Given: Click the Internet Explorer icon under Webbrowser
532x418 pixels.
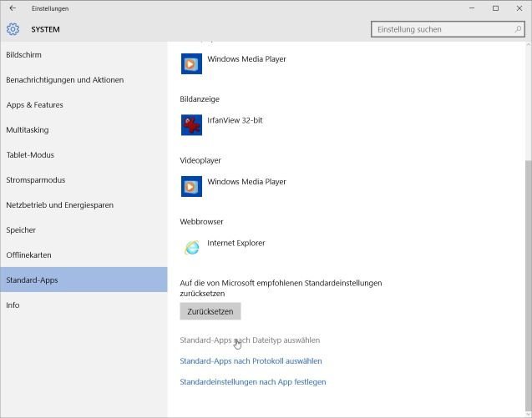Looking at the screenshot, I should (191, 248).
